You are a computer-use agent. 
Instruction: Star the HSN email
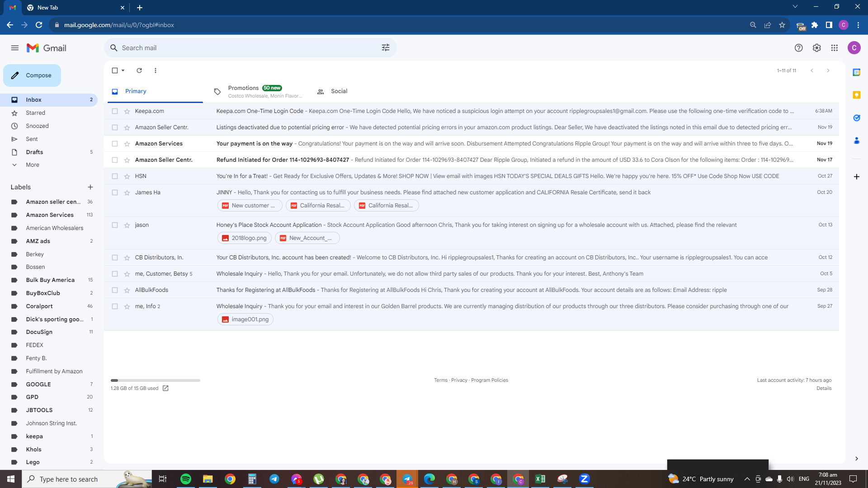pyautogui.click(x=127, y=176)
